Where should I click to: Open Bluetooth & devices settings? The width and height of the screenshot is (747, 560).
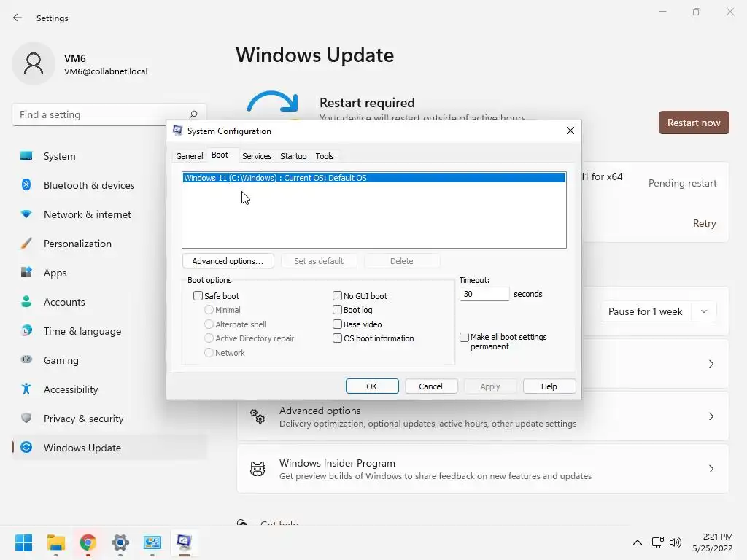point(109,185)
